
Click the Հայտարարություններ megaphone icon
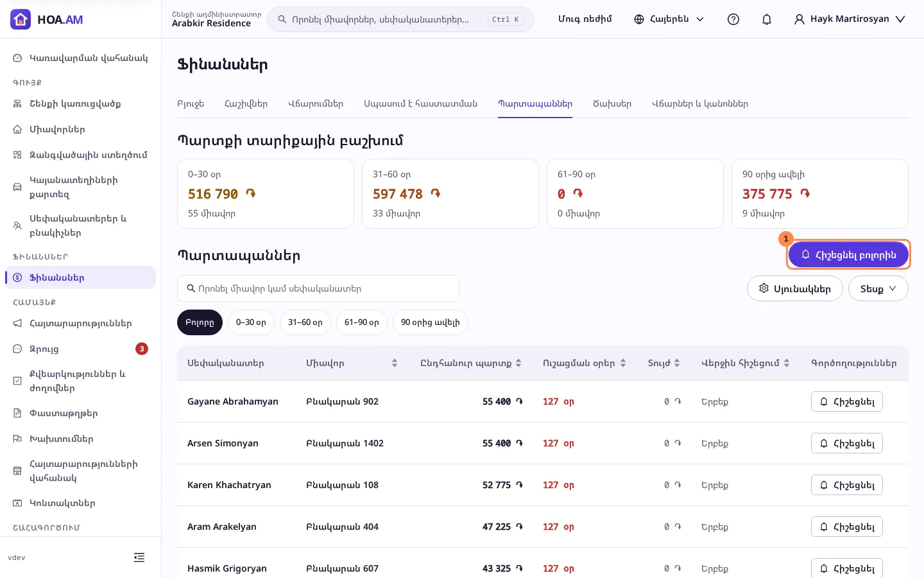(17, 323)
